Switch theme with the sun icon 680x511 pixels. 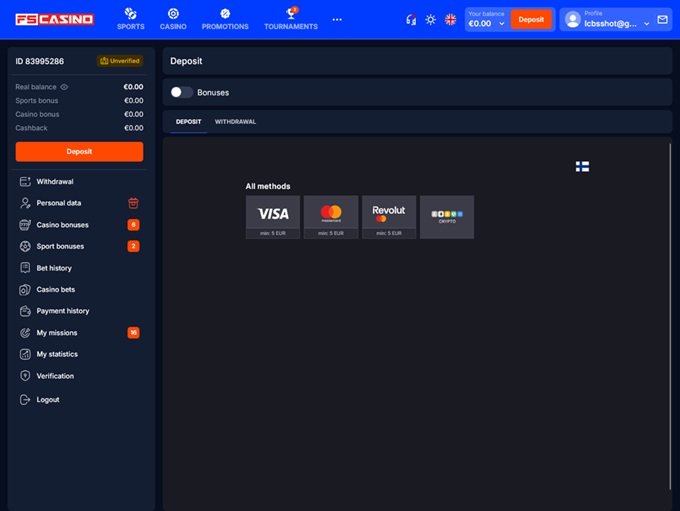(x=430, y=20)
